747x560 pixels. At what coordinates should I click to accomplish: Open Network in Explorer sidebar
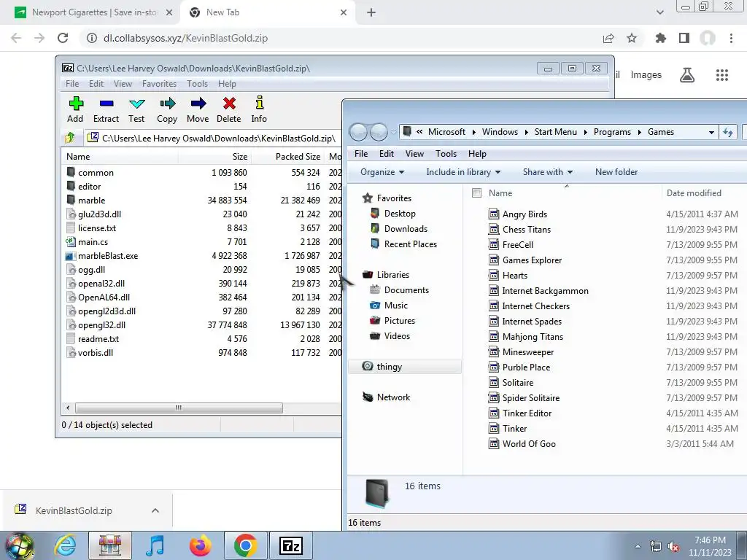click(x=393, y=397)
